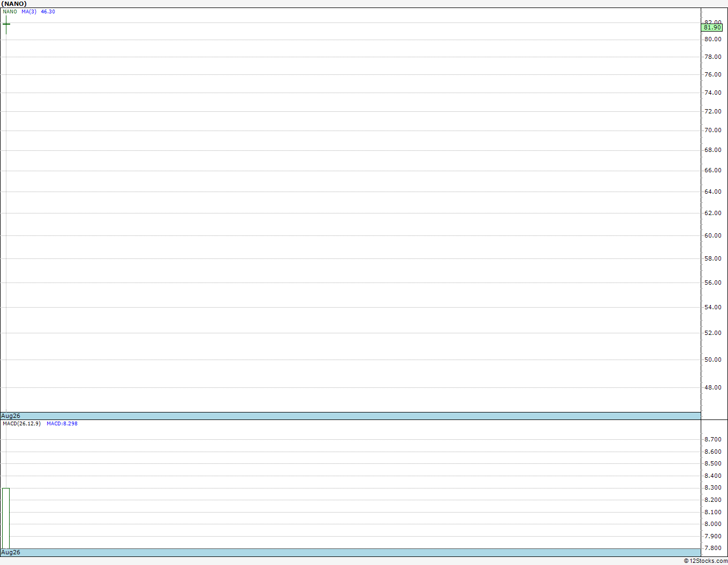
Task: Click the 60.00 price axis label
Action: pos(712,235)
